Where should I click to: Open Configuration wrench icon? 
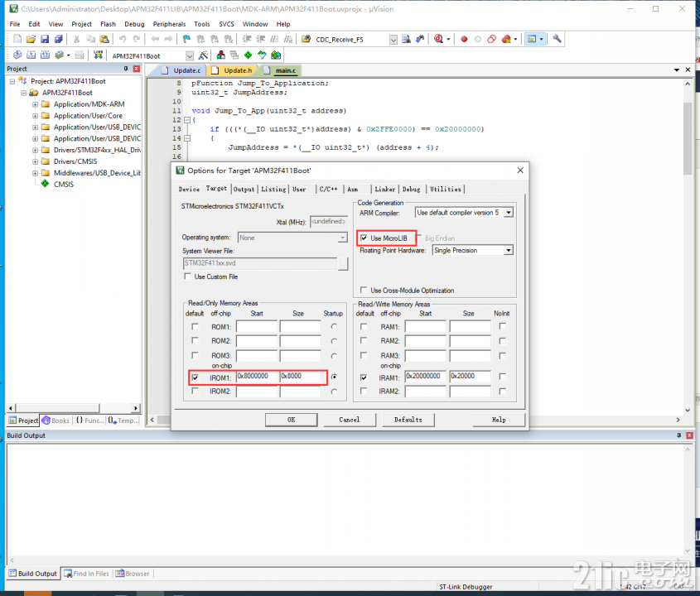[557, 39]
